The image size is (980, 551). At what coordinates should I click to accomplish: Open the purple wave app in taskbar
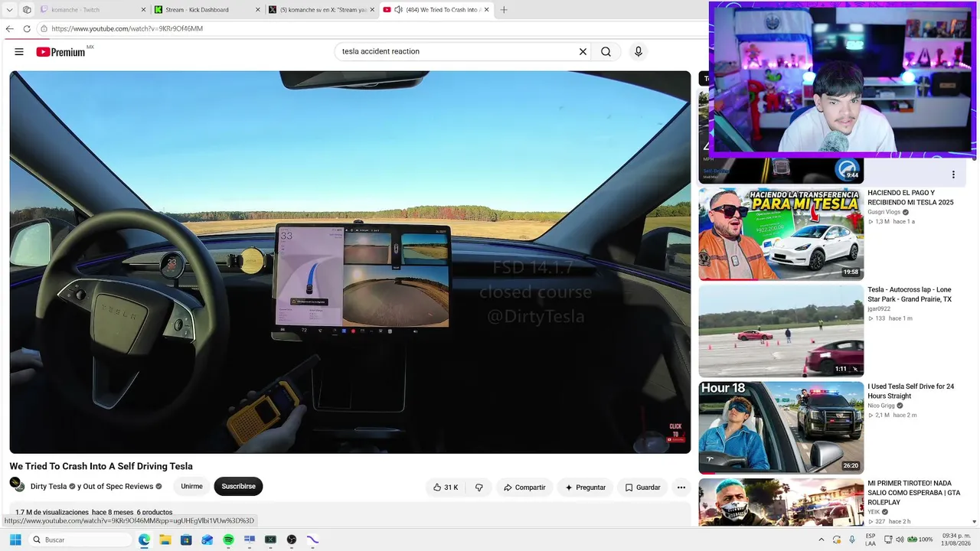[x=312, y=540]
